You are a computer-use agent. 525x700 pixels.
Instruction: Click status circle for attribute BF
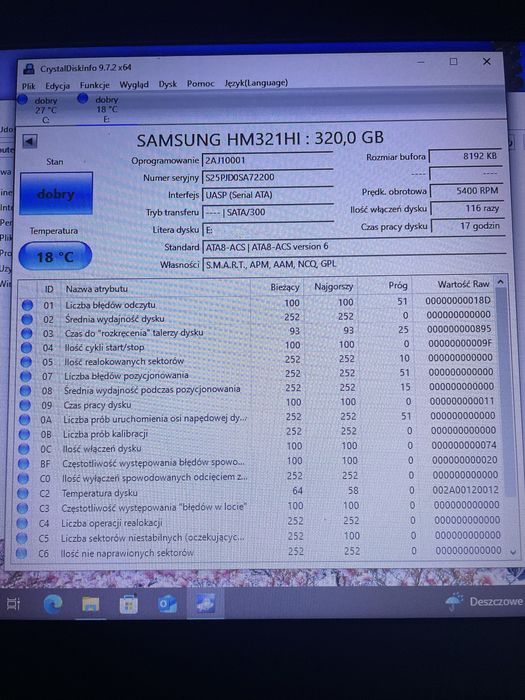(23, 464)
